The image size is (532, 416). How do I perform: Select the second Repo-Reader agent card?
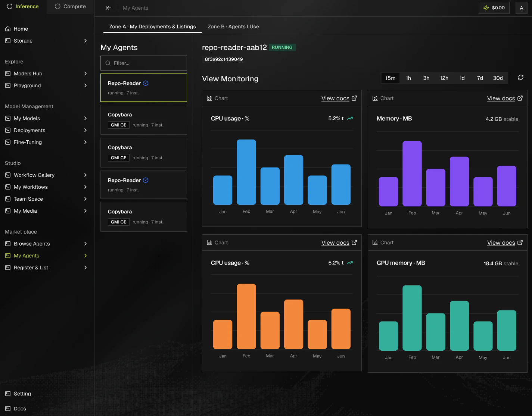click(x=144, y=185)
